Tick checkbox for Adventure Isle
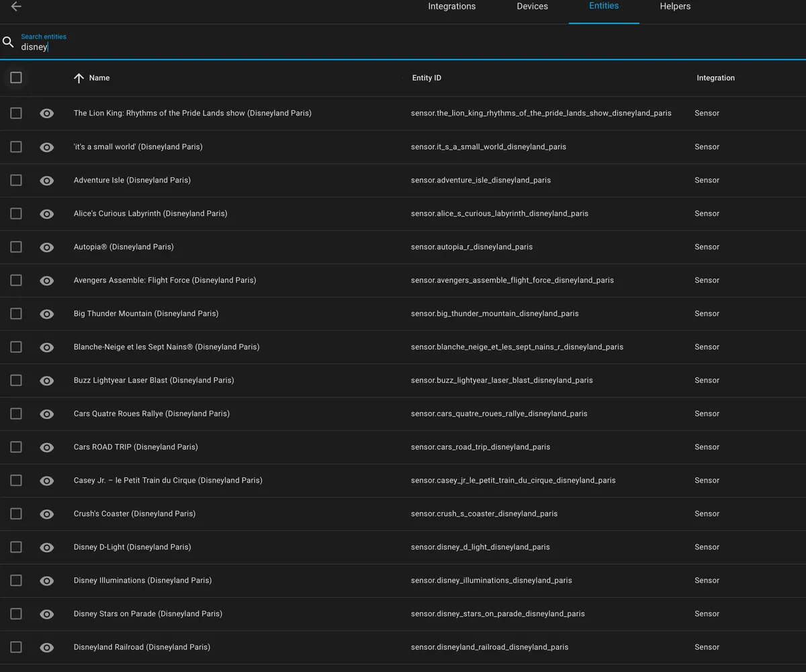This screenshot has width=806, height=672. 16,180
